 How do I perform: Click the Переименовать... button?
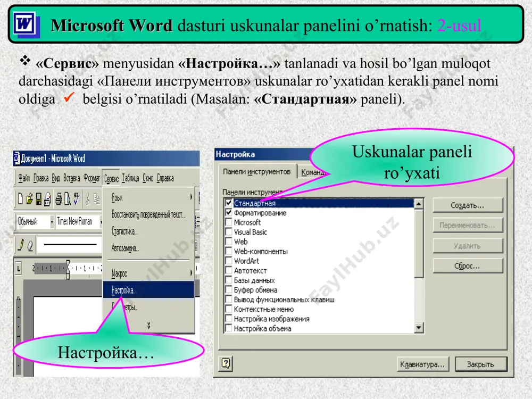click(468, 225)
